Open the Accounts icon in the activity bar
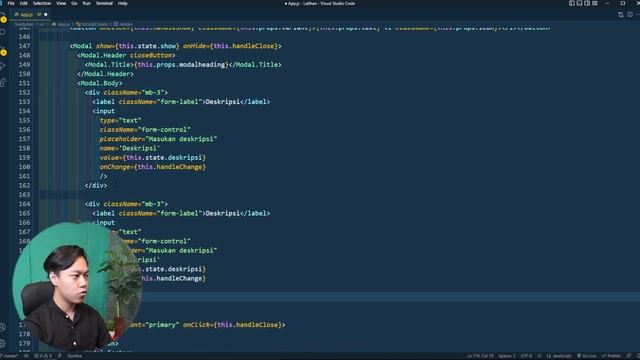Viewport: 640px width, 360px height. pos(3,327)
